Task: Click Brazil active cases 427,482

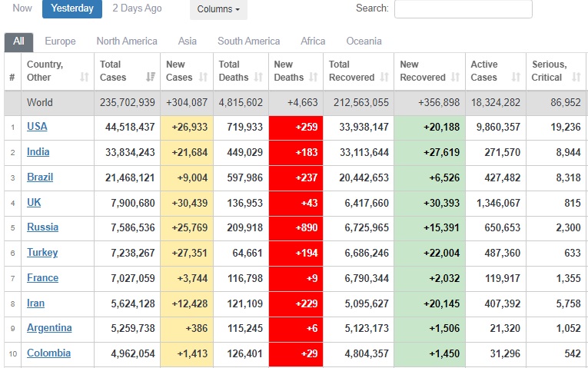Action: tap(503, 177)
